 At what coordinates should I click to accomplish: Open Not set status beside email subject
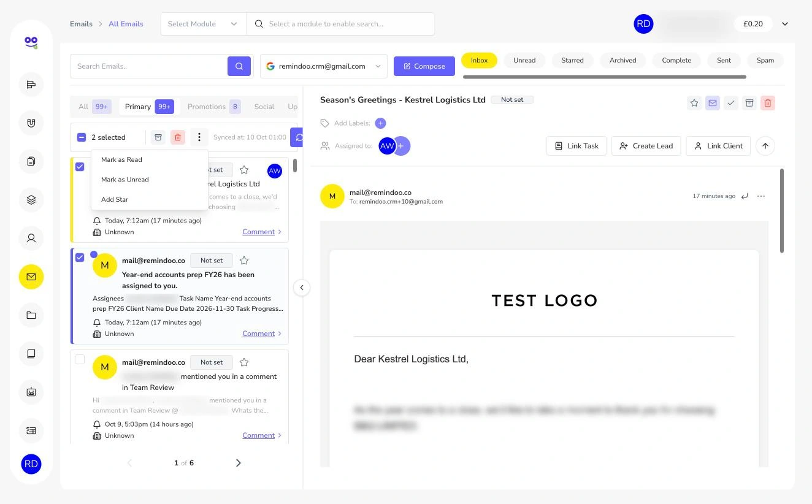tap(512, 99)
